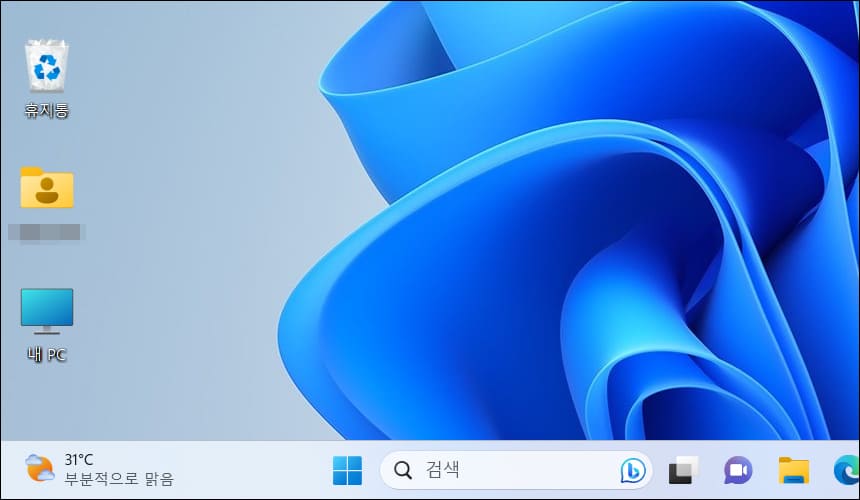The height and width of the screenshot is (500, 860).
Task: Open the Windows Start menu
Action: click(347, 470)
